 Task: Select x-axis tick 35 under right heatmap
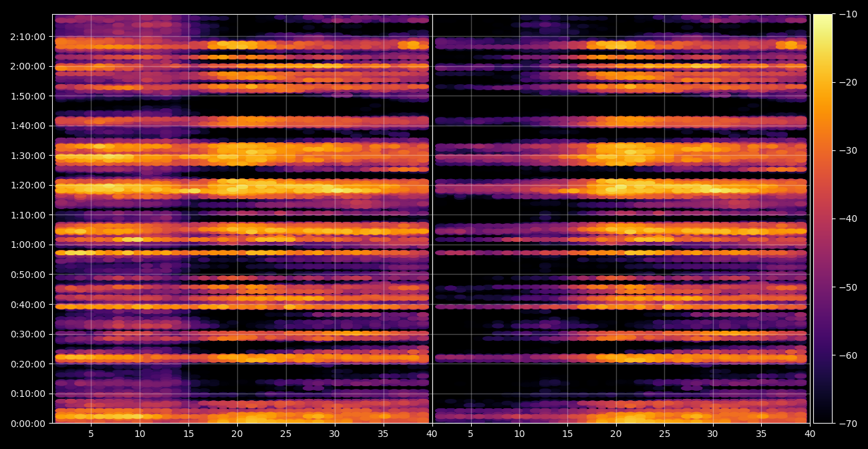[x=761, y=434]
